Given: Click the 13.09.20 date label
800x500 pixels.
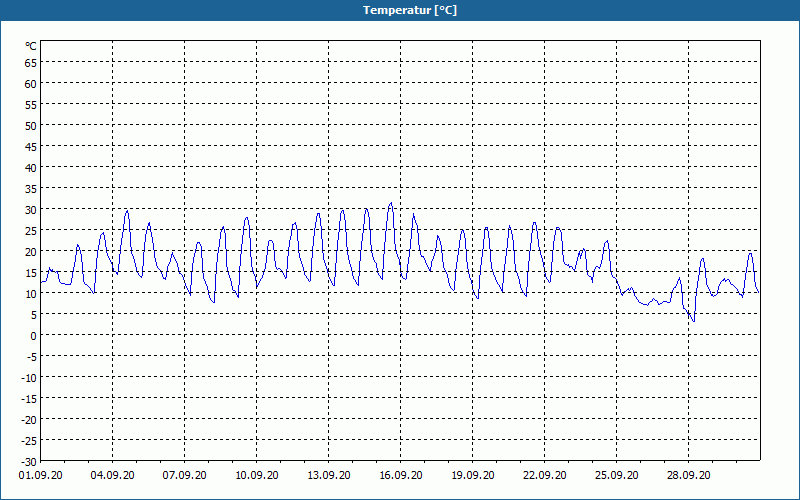Looking at the screenshot, I should tap(329, 475).
